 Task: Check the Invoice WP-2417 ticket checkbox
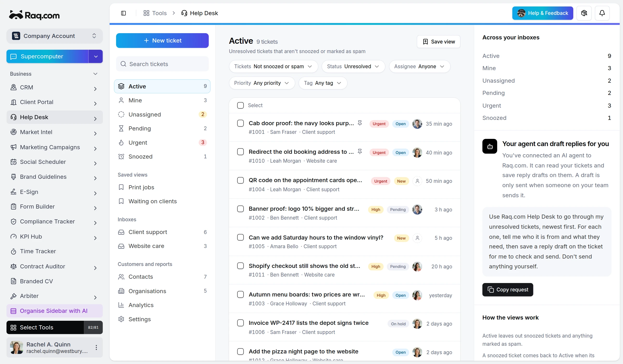(240, 323)
